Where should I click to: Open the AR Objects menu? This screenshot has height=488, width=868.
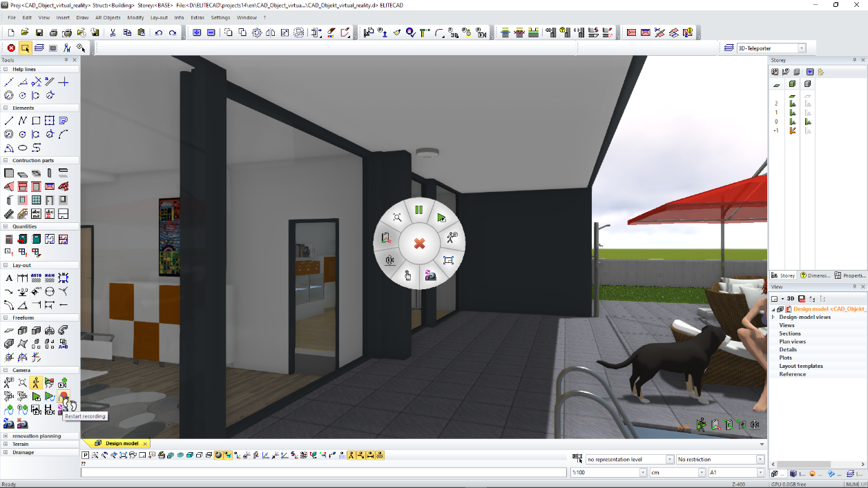pos(108,17)
